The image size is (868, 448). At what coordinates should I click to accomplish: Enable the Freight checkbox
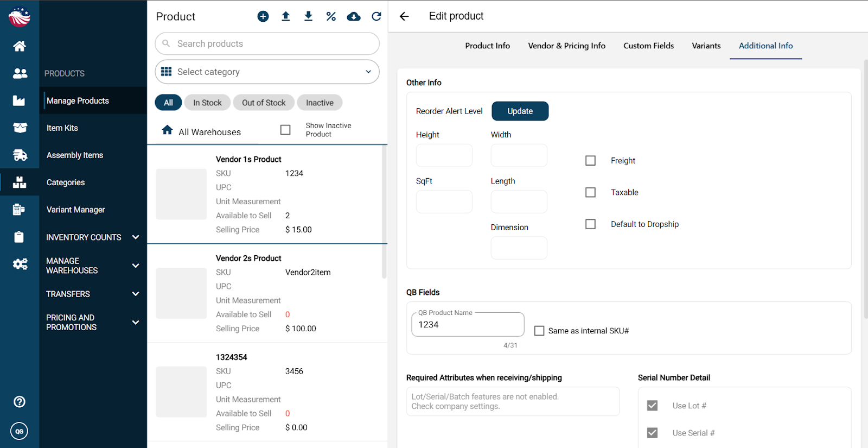(x=591, y=161)
